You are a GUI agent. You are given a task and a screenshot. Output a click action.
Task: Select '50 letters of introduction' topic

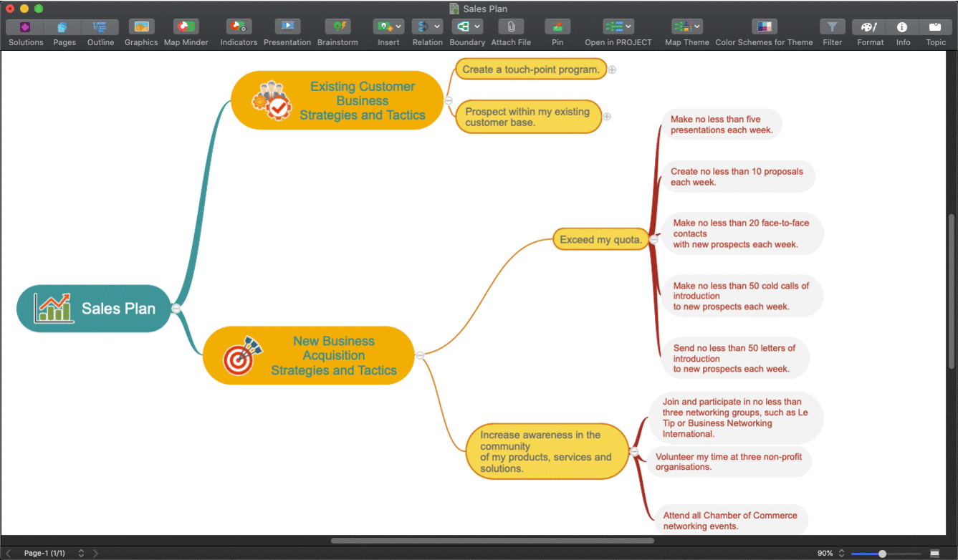734,358
